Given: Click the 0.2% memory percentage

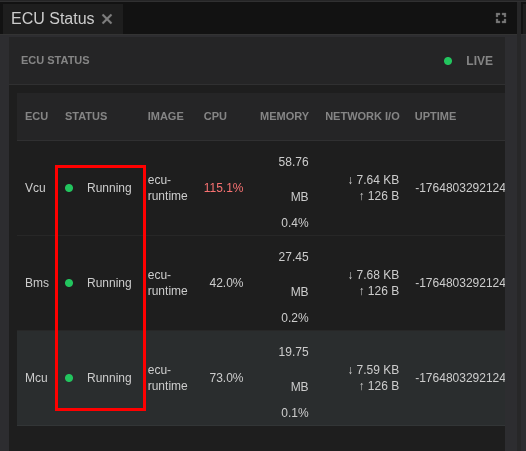Looking at the screenshot, I should pyautogui.click(x=295, y=318).
